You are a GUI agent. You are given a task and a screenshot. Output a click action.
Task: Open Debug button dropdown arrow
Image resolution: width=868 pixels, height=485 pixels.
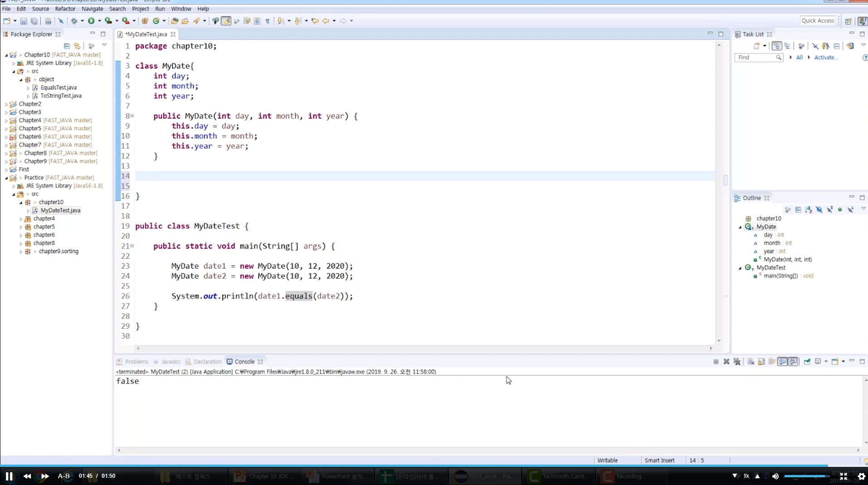[x=82, y=21]
